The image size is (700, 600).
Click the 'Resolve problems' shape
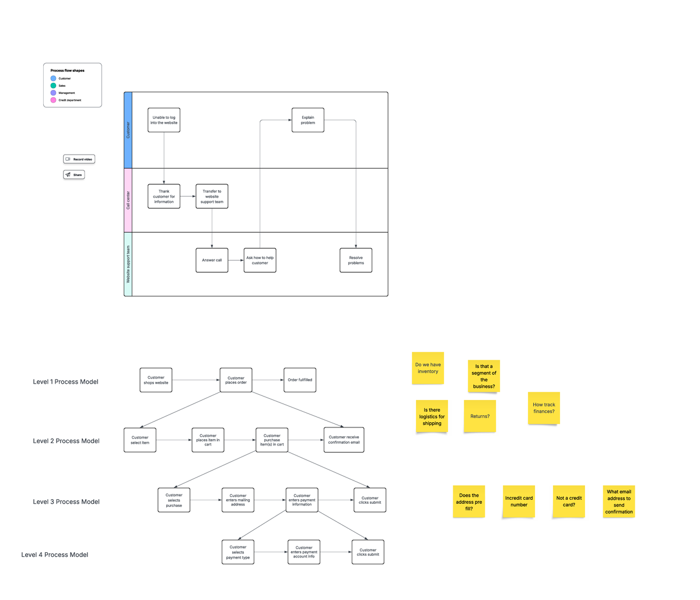point(356,260)
